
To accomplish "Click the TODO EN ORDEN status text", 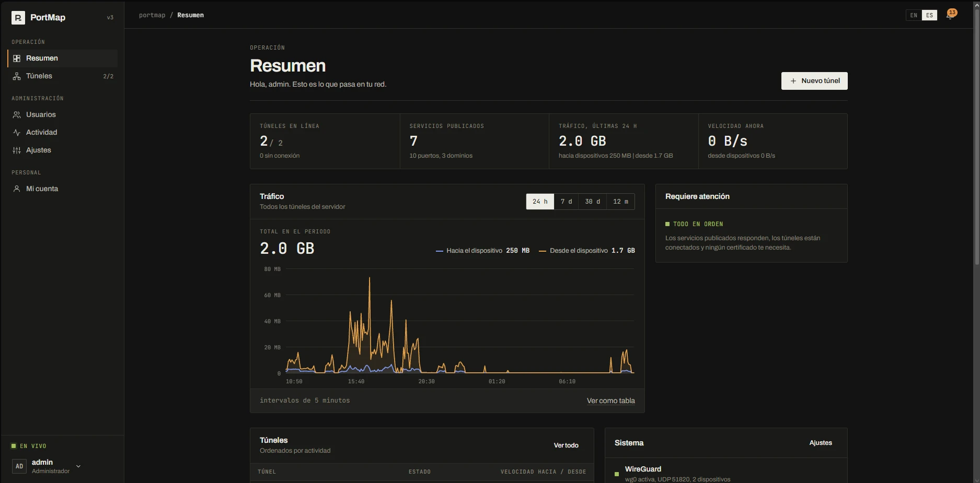I will coord(698,224).
